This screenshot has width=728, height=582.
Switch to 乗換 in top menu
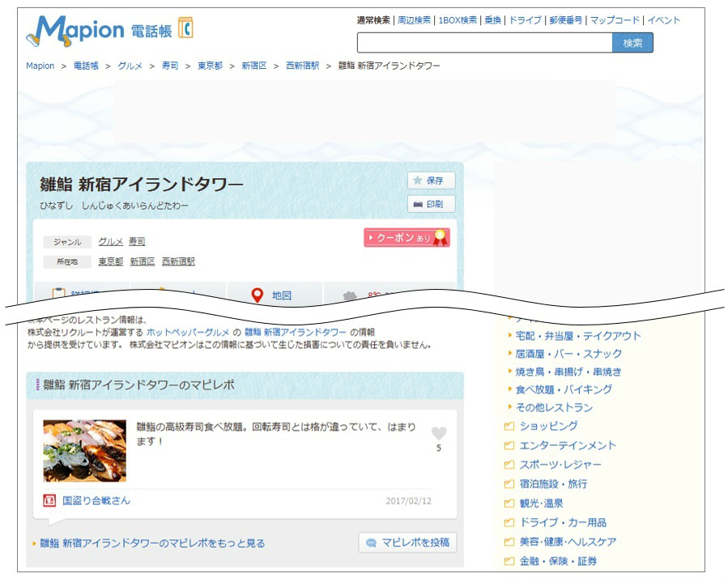[492, 20]
